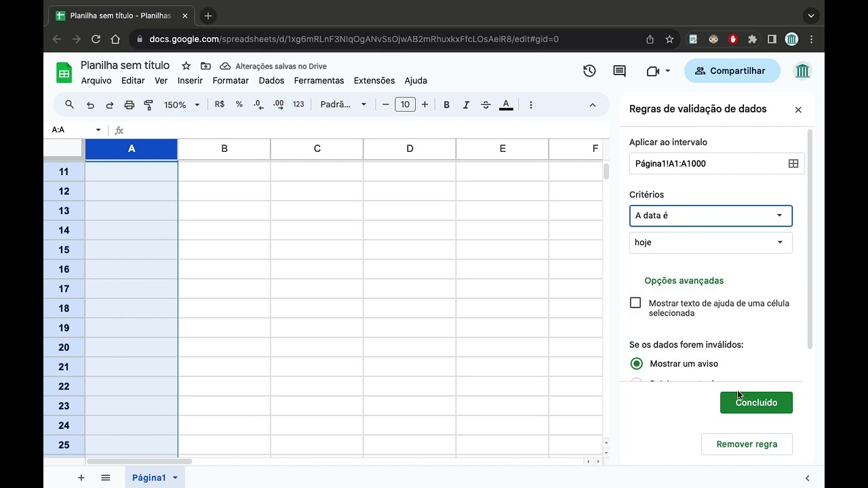The image size is (868, 488).
Task: Open the name box dropdown arrow
Action: [98, 130]
